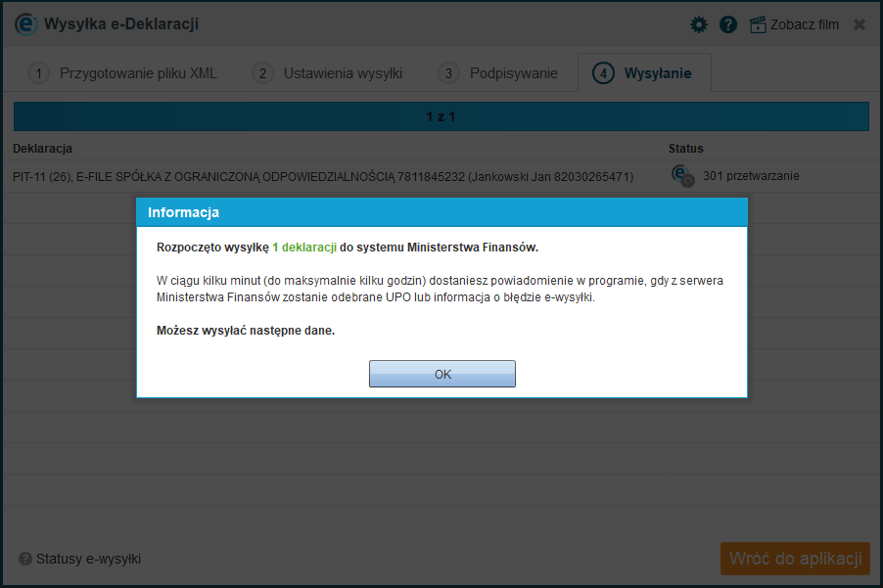Open the Podpisywanie step tab
The height and width of the screenshot is (588, 883).
tap(498, 73)
